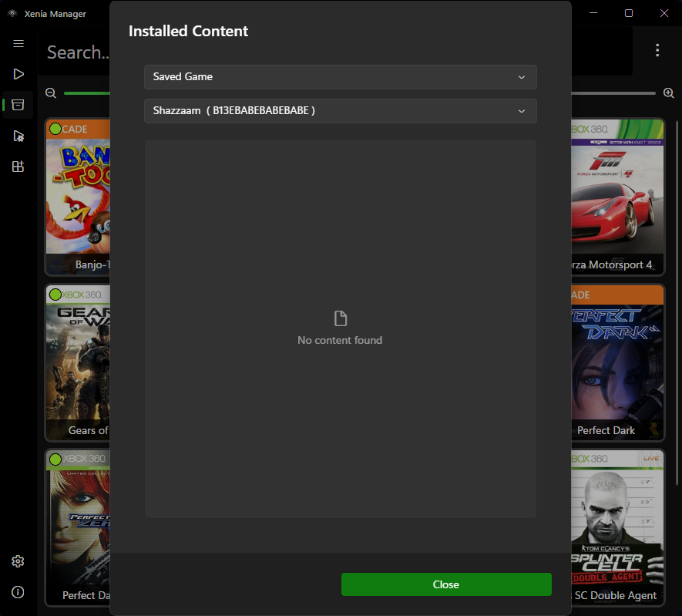The height and width of the screenshot is (616, 682).
Task: Click the zoom-out magnifier icon
Action: [50, 93]
